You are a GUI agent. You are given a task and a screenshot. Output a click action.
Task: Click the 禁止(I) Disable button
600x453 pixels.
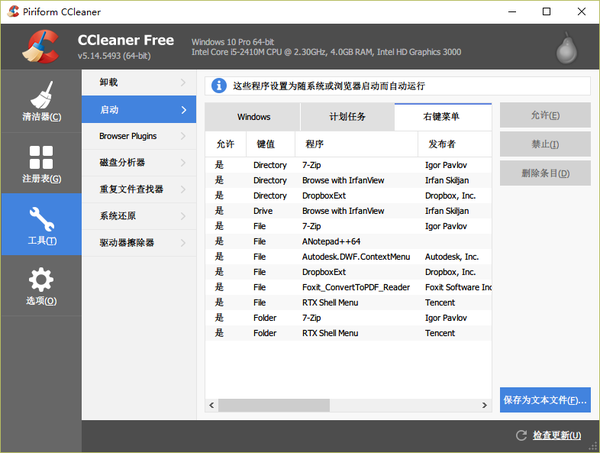[x=545, y=144]
